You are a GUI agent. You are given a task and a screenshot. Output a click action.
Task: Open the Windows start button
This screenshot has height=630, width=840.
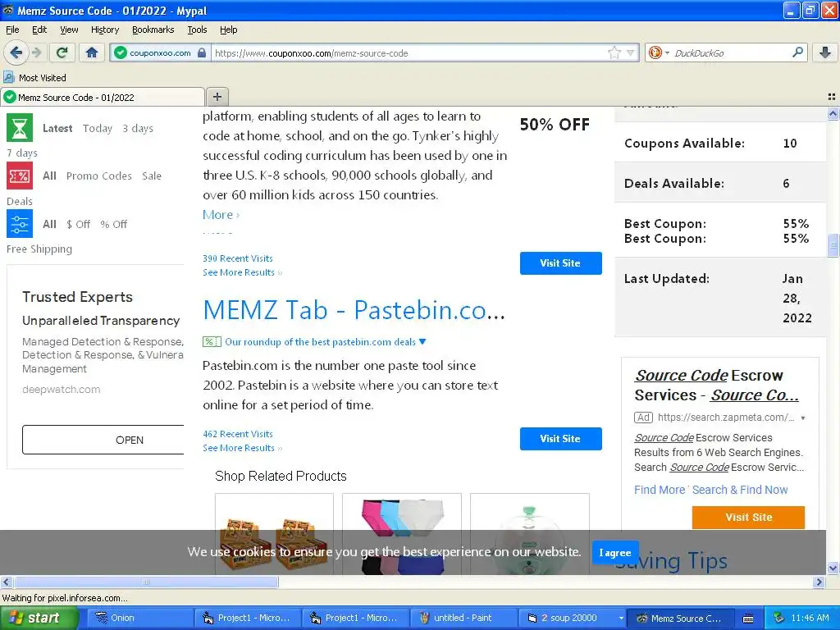coord(39,618)
